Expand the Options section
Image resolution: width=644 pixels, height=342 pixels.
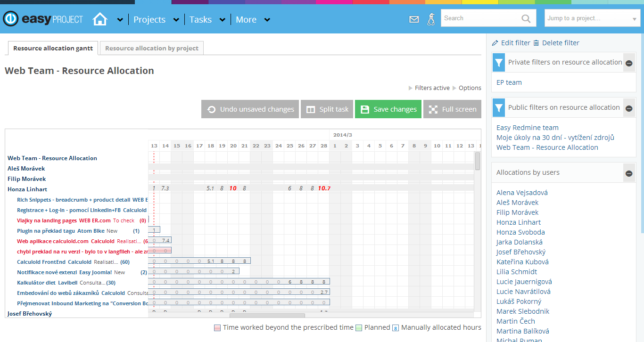coord(467,88)
